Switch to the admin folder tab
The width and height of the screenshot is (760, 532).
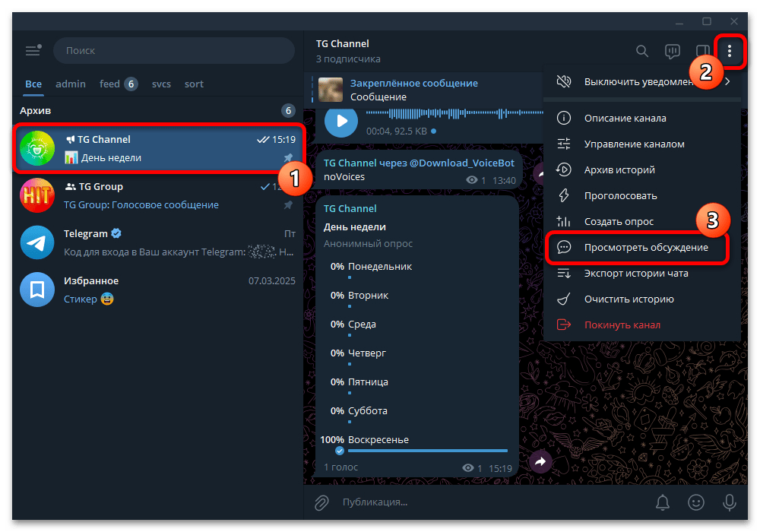click(70, 84)
